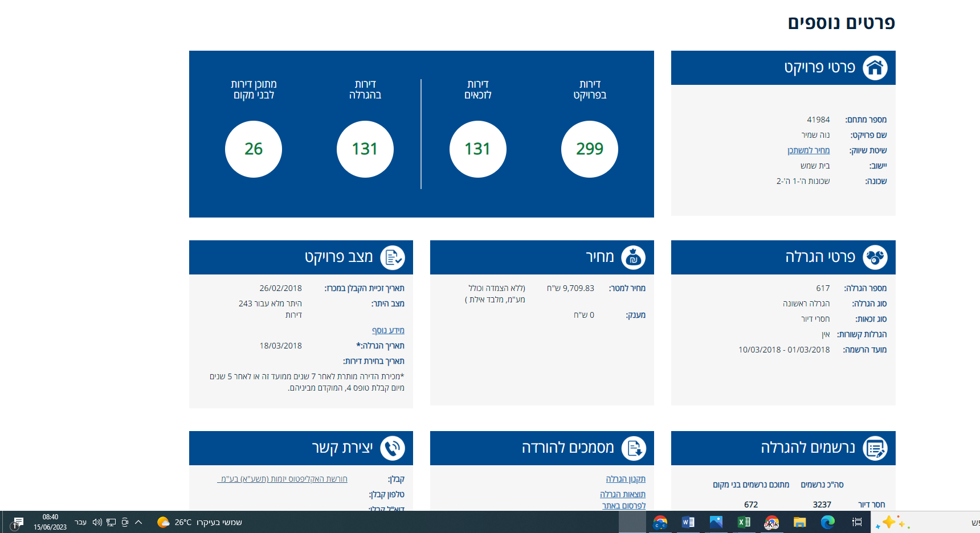This screenshot has height=533, width=980.
Task: Click the חסר דיור row label
Action: (x=872, y=505)
